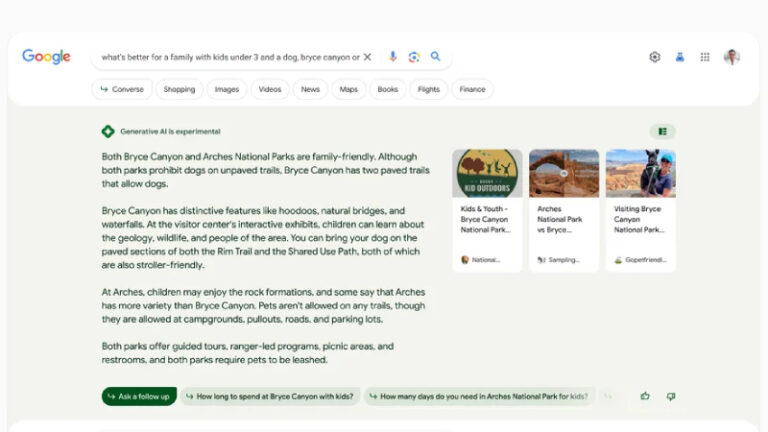Click the blue search magnifier icon

[x=436, y=57]
